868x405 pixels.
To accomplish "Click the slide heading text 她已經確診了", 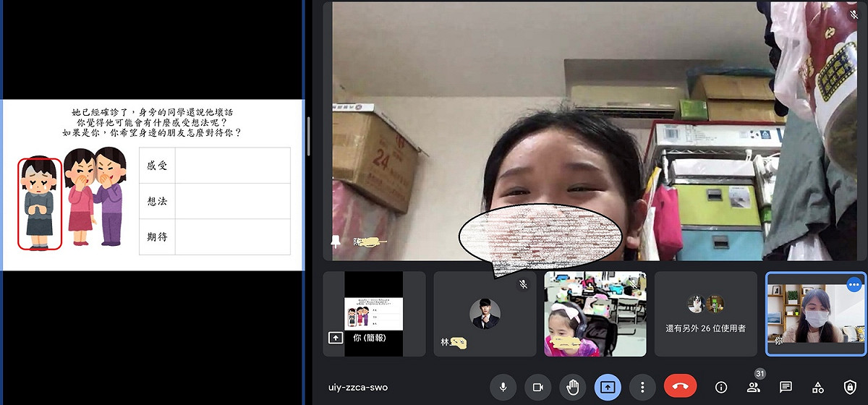I will [103, 112].
